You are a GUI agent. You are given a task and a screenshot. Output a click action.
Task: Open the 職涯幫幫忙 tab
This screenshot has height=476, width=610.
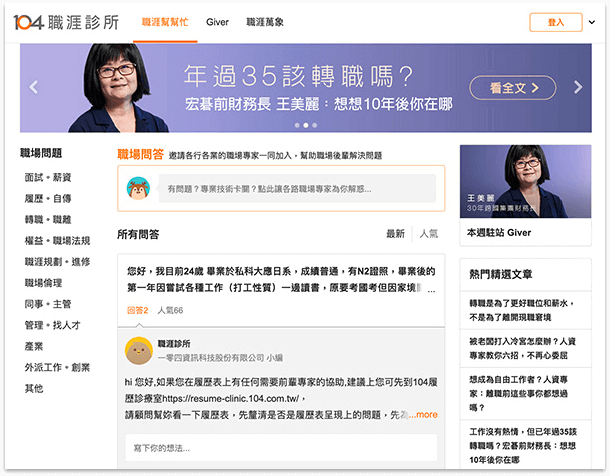[165, 22]
